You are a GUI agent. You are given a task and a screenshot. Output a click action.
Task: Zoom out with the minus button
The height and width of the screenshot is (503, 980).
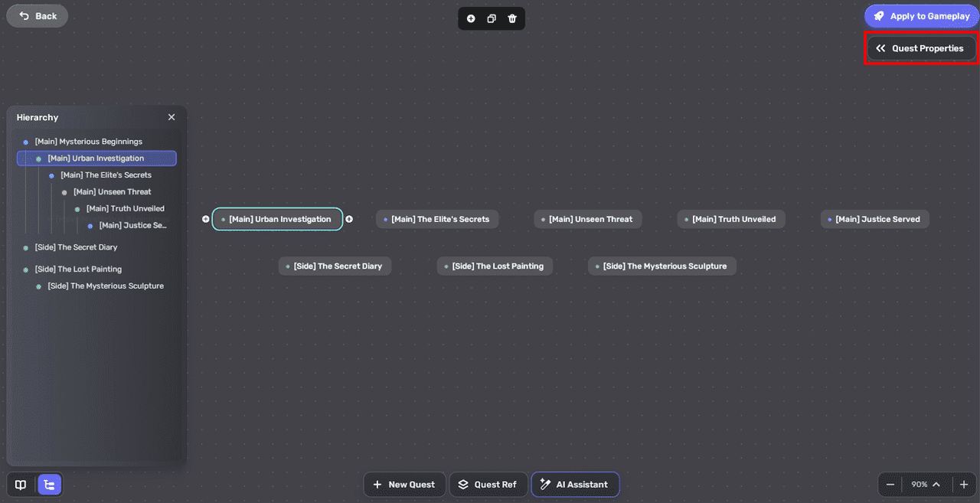coord(890,485)
